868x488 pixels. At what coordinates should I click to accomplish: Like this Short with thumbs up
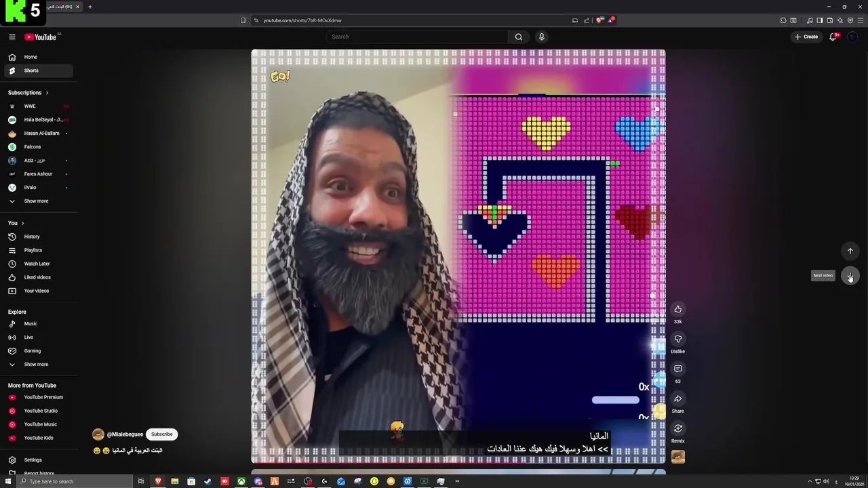[677, 309]
